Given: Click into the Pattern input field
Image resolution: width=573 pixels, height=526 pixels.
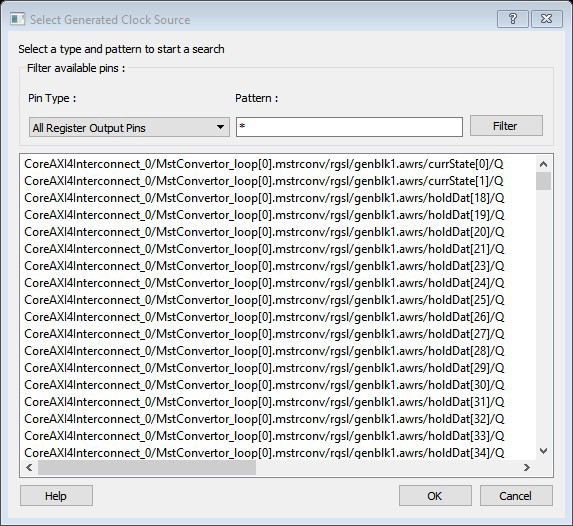Looking at the screenshot, I should click(x=349, y=127).
